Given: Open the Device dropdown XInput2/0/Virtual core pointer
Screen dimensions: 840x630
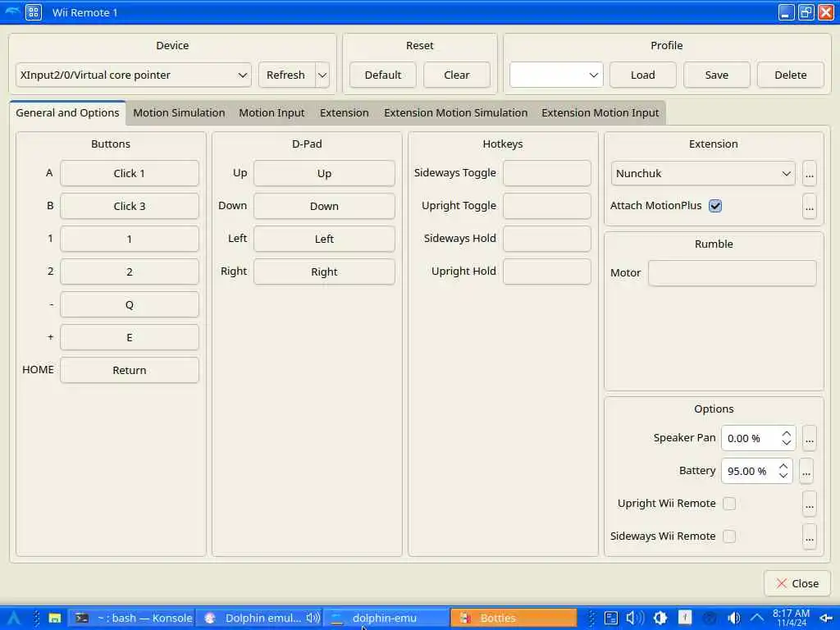Looking at the screenshot, I should [134, 75].
